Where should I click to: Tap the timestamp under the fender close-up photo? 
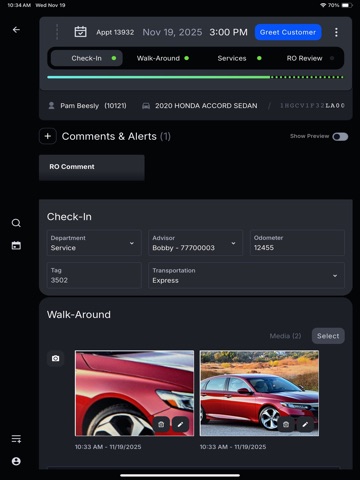point(108,447)
